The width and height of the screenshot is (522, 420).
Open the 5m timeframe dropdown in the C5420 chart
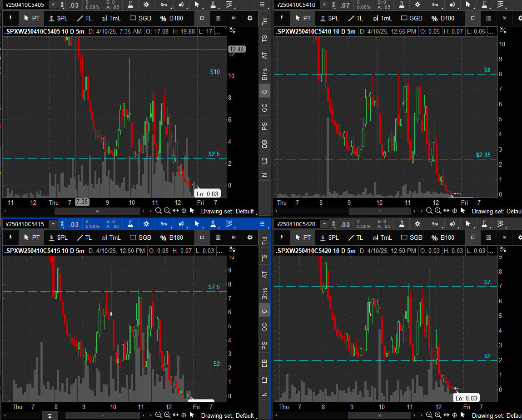pos(435,224)
